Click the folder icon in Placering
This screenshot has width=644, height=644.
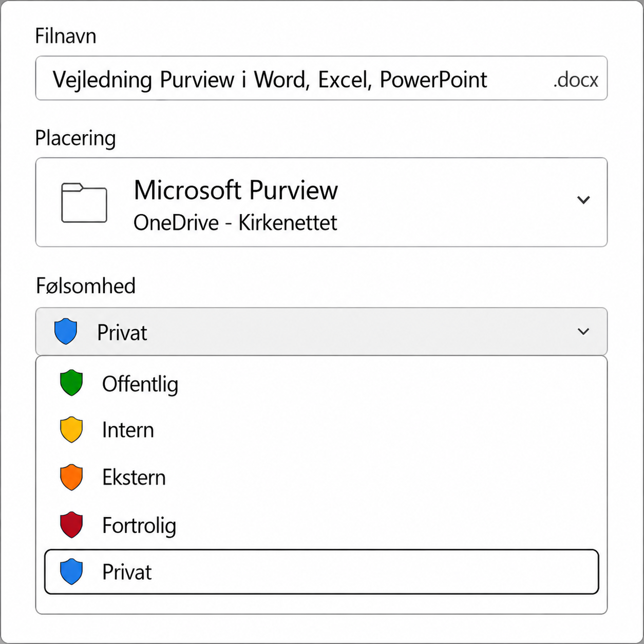[x=84, y=203]
